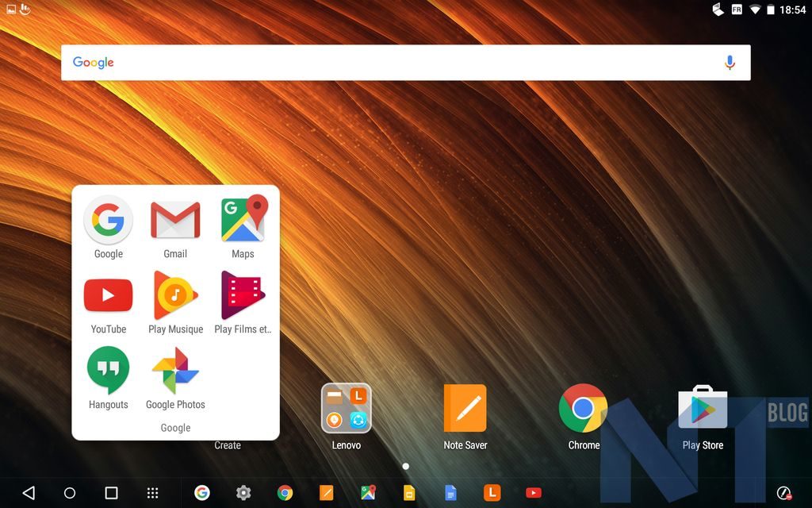This screenshot has width=812, height=508.
Task: Open Maps in the bottom taskbar
Action: click(368, 492)
